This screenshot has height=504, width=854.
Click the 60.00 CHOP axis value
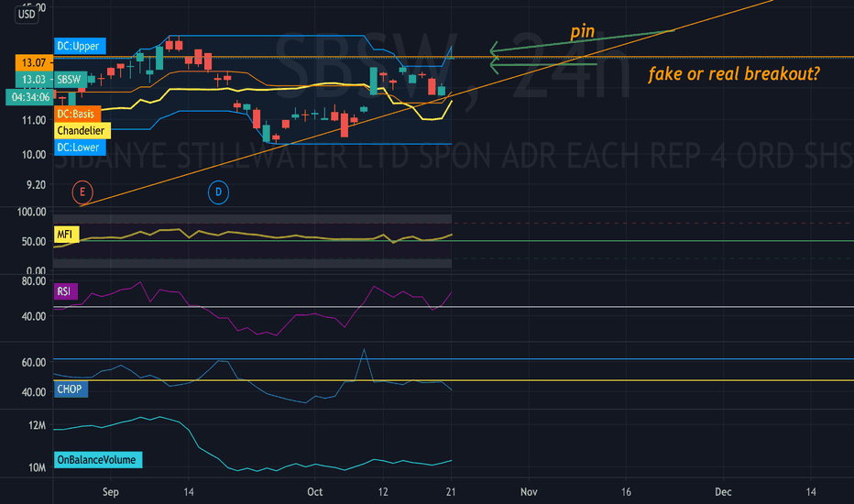pyautogui.click(x=34, y=362)
